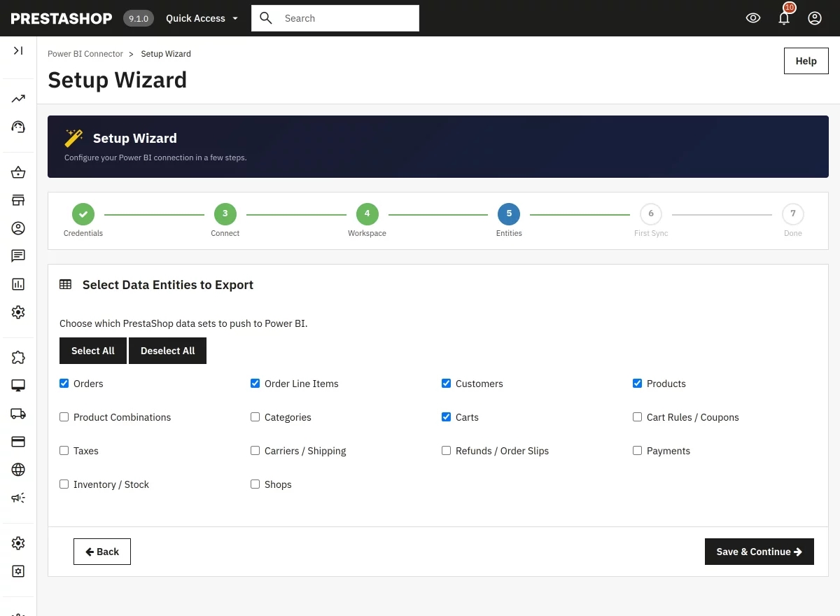The height and width of the screenshot is (616, 840).
Task: Uncheck the Orders checkbox
Action: 64,384
